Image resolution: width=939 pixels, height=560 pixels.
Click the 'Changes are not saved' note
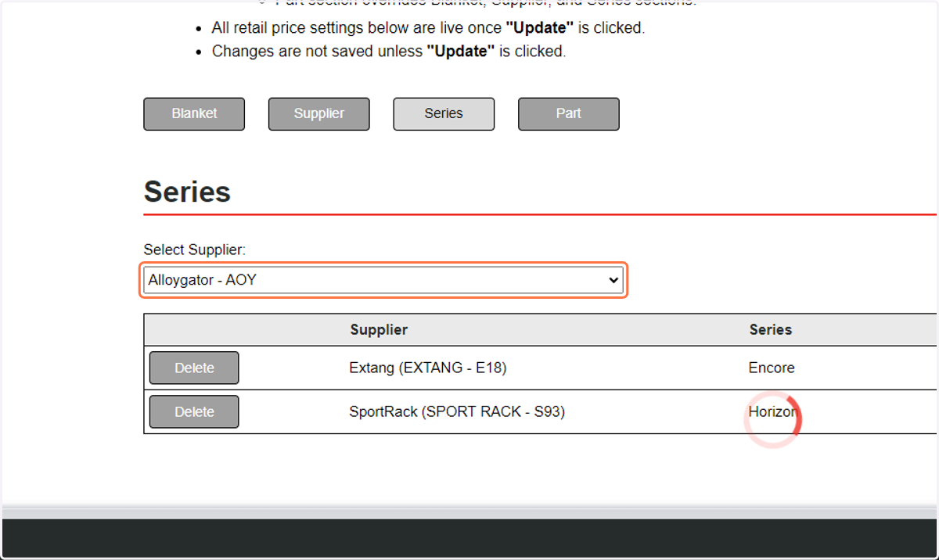[x=389, y=52]
